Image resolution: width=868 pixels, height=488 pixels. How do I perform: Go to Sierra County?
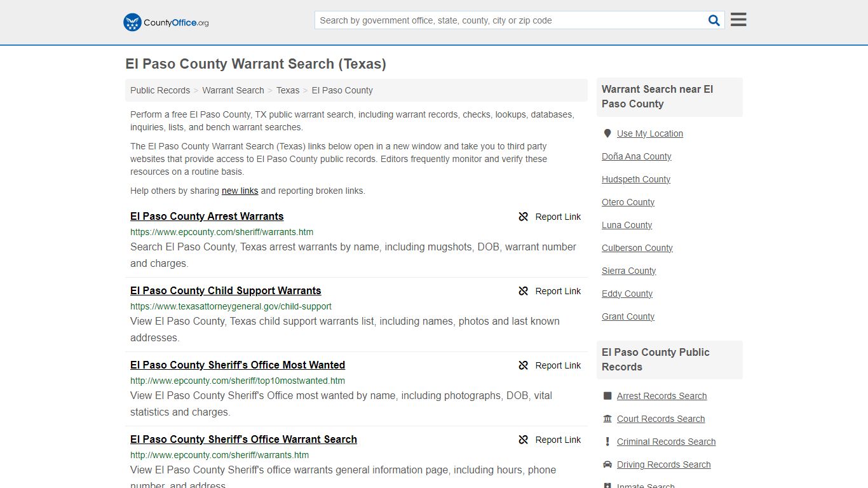[x=628, y=271]
